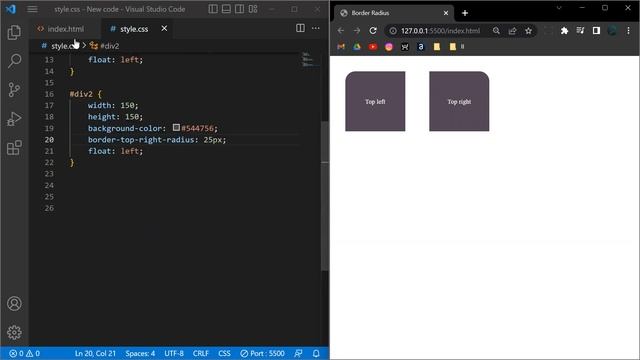Click the editor minimap

[x=310, y=59]
